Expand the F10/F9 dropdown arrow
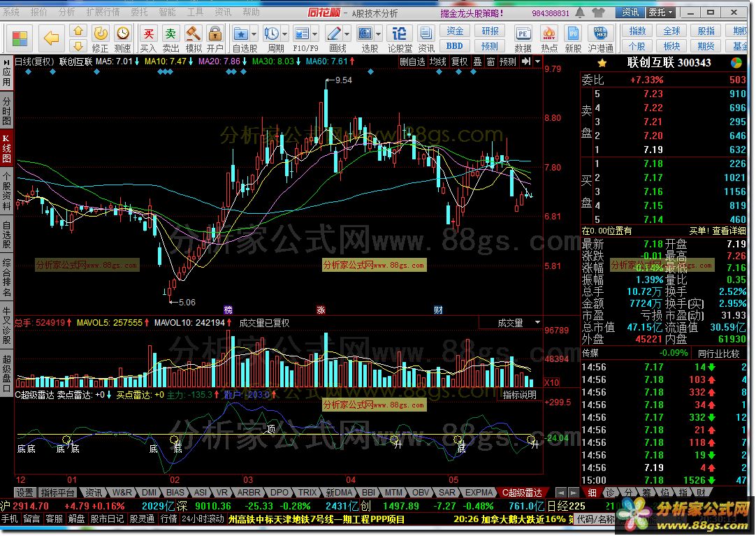The height and width of the screenshot is (536, 756). [x=315, y=34]
